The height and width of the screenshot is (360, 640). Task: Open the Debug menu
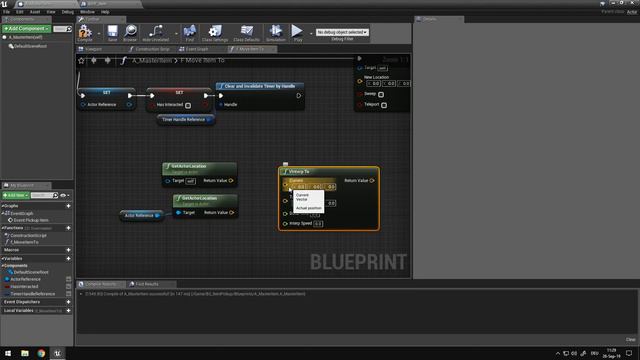tap(67, 12)
